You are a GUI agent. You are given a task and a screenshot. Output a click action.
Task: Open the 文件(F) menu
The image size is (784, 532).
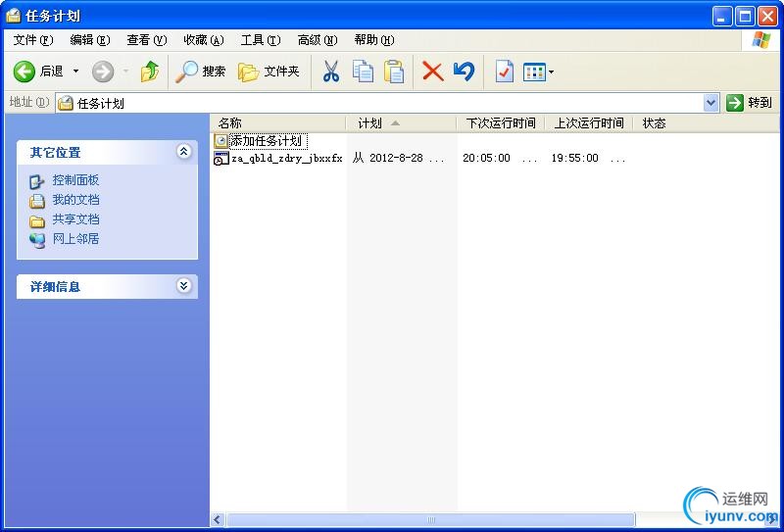click(x=33, y=40)
